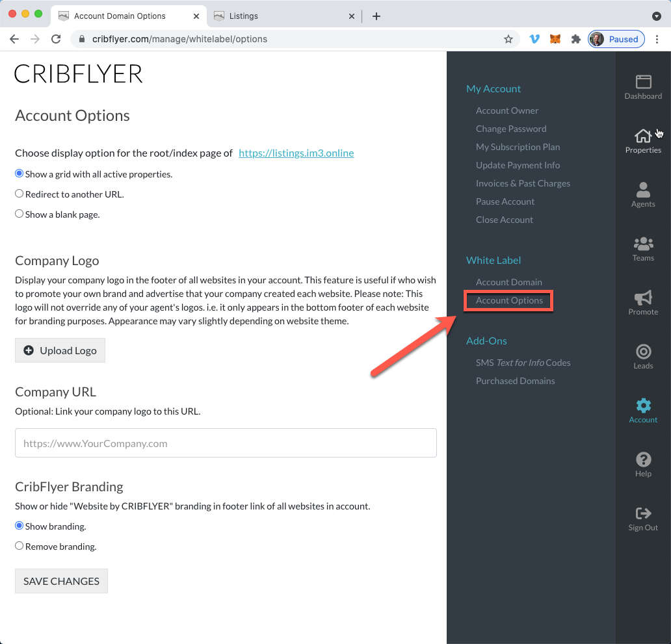Expand the tab search dropdown arrow
Screen dimensions: 671x644
point(656,16)
